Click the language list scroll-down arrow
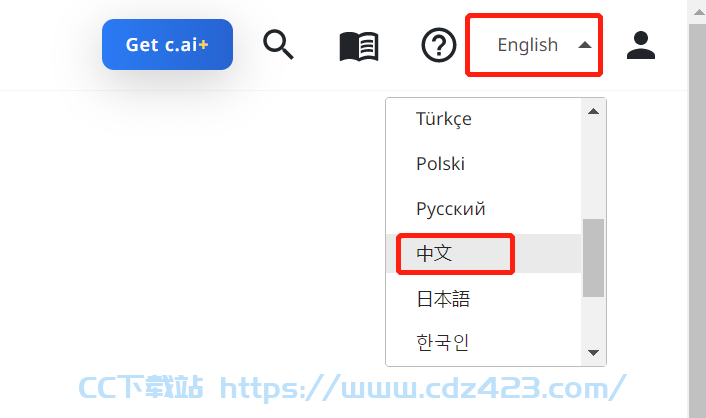This screenshot has height=418, width=706. (593, 352)
